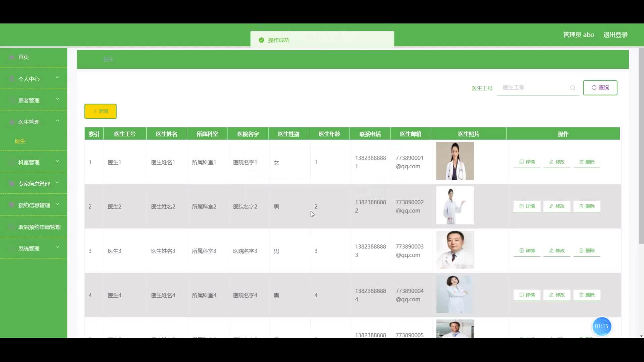Image resolution: width=644 pixels, height=362 pixels.
Task: Expand the 科室管理 menu chevron
Action: point(57,161)
